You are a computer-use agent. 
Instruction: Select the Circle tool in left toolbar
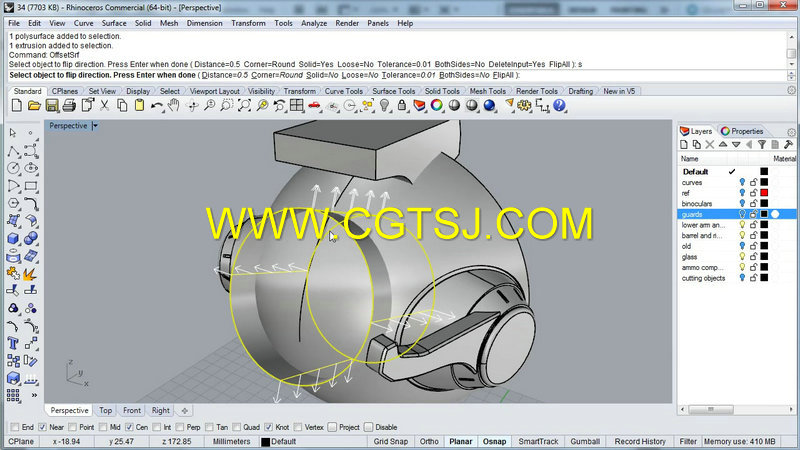click(13, 168)
